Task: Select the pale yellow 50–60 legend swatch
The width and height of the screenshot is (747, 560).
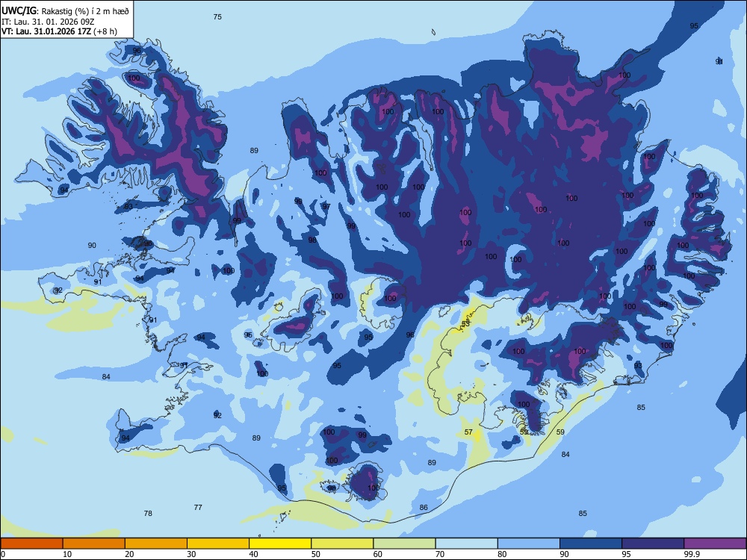Action: (342, 544)
